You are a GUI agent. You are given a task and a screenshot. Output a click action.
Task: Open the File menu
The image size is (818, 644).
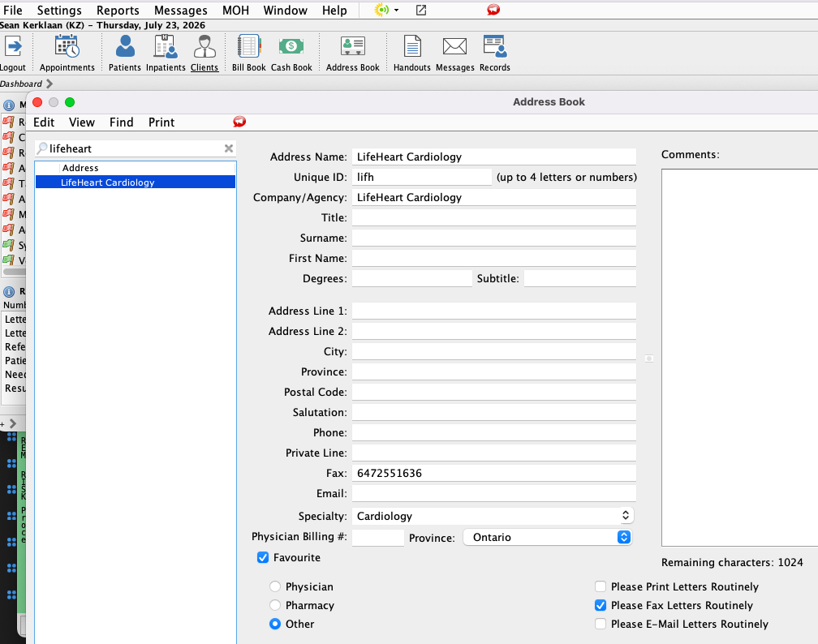tap(12, 11)
